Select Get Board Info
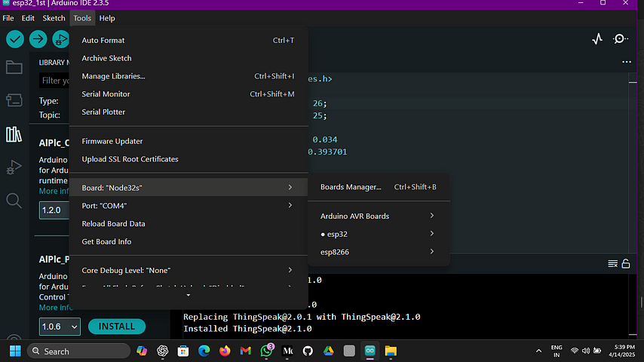 pyautogui.click(x=189, y=241)
